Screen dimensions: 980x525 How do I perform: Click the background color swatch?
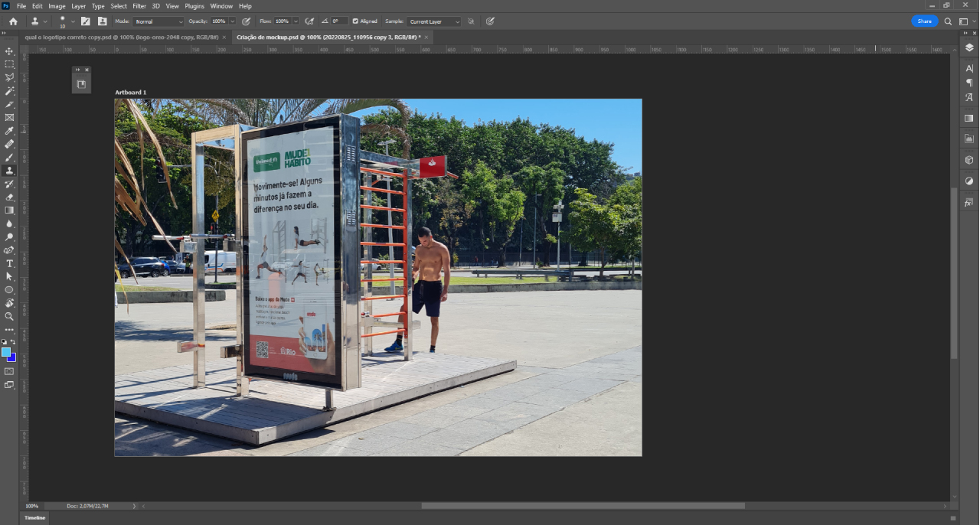click(x=12, y=357)
